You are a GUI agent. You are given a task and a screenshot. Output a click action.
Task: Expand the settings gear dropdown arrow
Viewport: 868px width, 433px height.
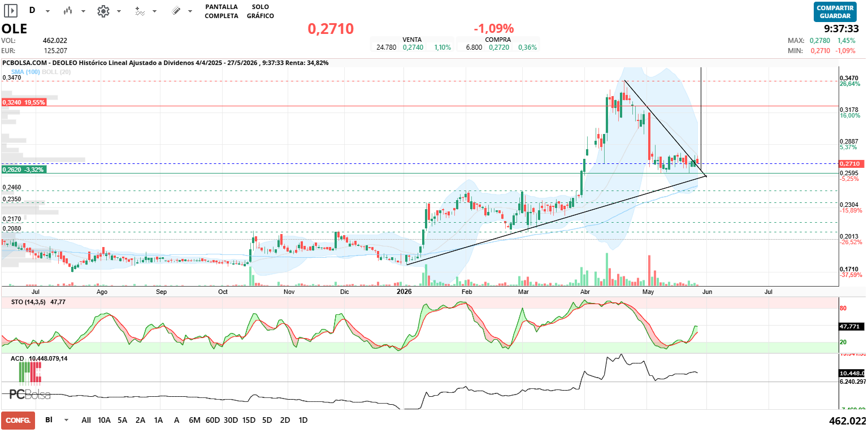(119, 11)
